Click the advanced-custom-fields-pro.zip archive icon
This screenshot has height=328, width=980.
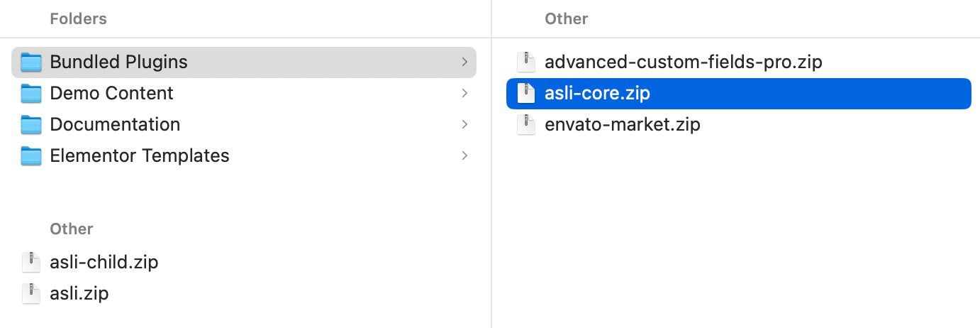tap(525, 62)
